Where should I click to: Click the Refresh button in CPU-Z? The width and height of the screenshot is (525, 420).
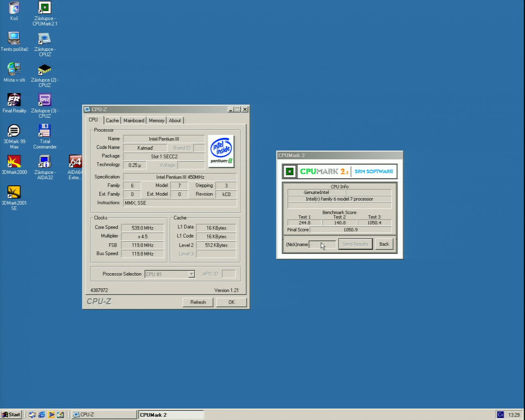198,302
